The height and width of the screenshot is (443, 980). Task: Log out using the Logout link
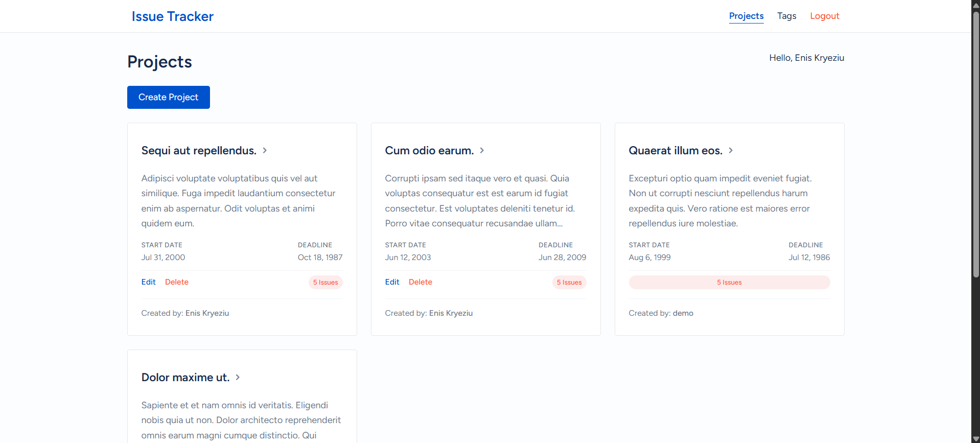pyautogui.click(x=824, y=16)
